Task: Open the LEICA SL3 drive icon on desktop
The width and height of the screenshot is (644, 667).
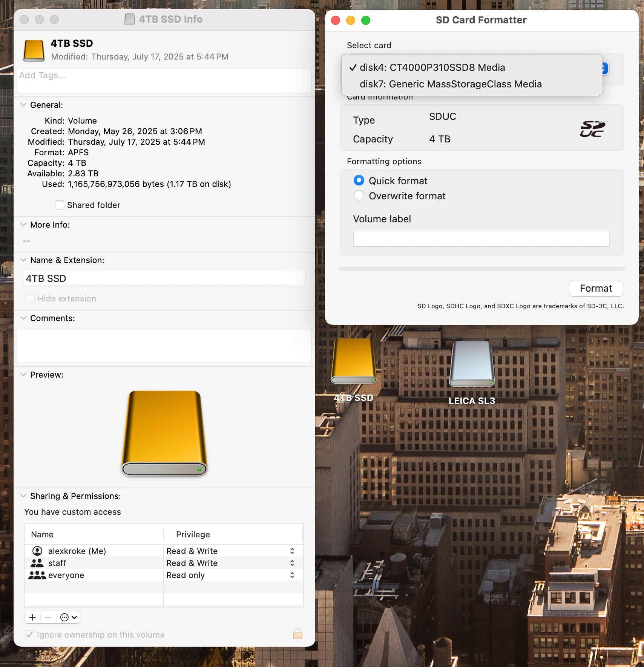Action: [472, 365]
